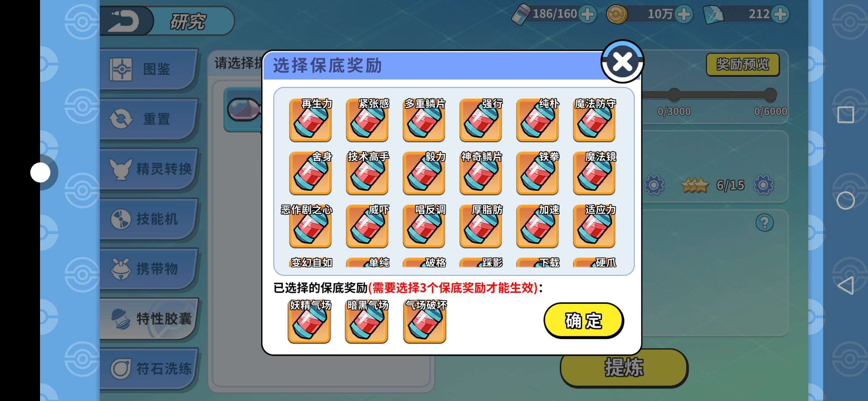Select the 再生力 ability capsule
The image size is (868, 401).
pos(310,120)
